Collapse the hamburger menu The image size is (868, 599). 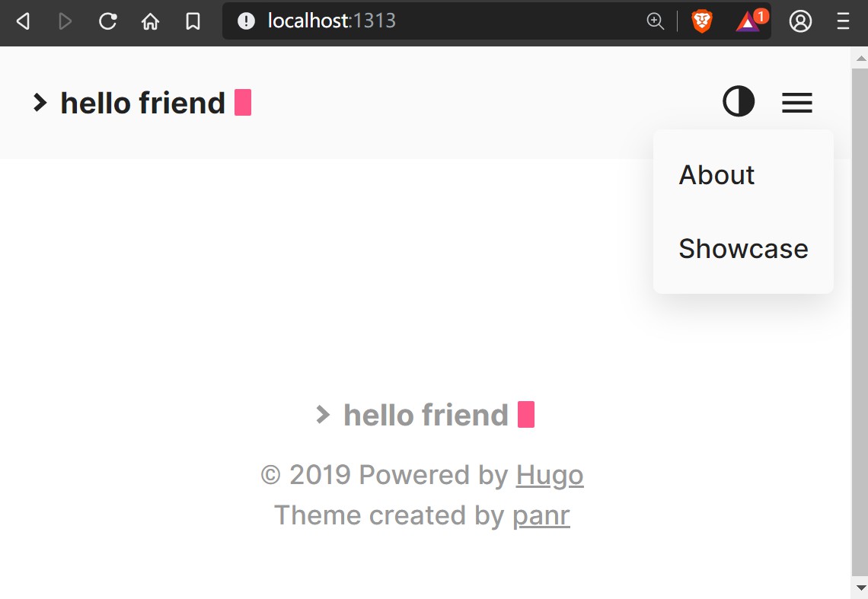click(796, 102)
